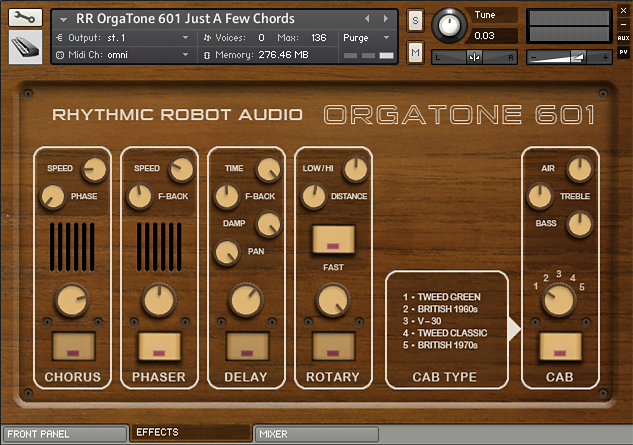Click the large Delay amount knob

point(246,300)
